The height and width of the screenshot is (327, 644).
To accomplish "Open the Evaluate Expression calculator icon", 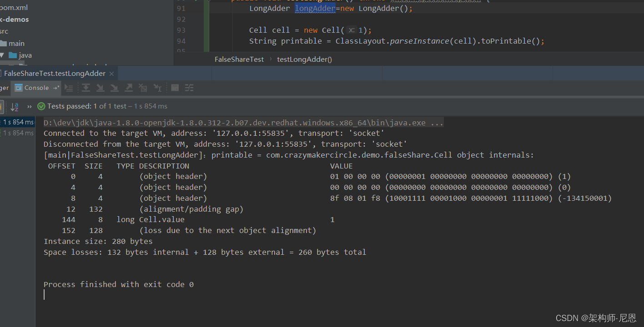I will (175, 88).
